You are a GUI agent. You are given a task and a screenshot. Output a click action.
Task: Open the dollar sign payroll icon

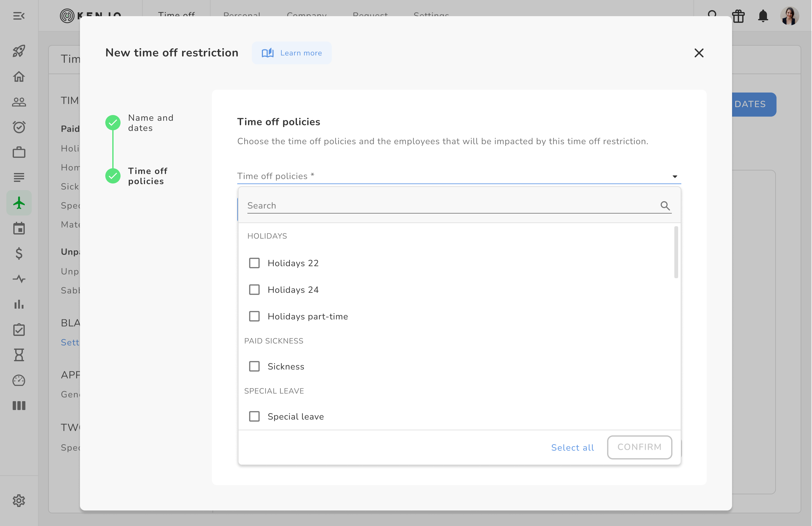[19, 253]
